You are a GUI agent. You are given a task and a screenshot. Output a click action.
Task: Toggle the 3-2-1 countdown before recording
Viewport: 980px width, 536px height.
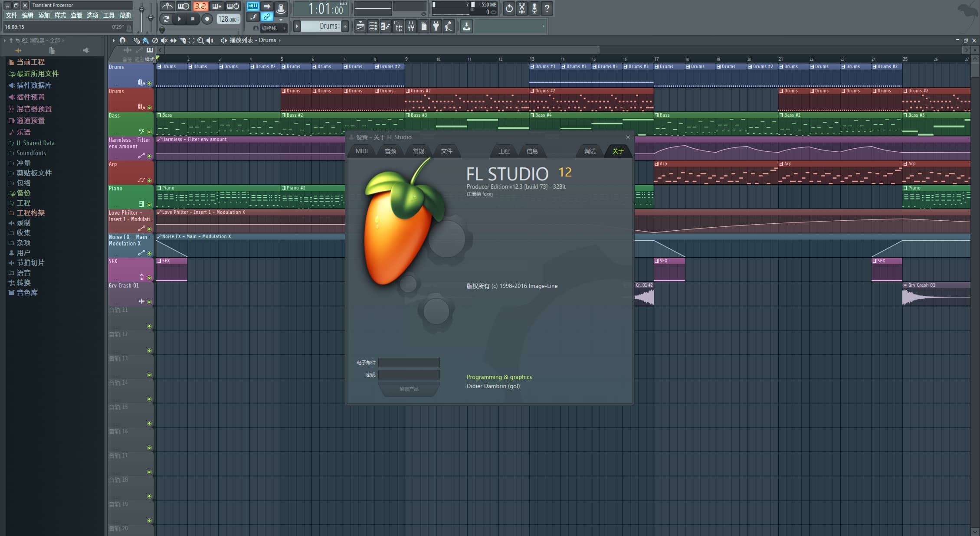pos(200,7)
